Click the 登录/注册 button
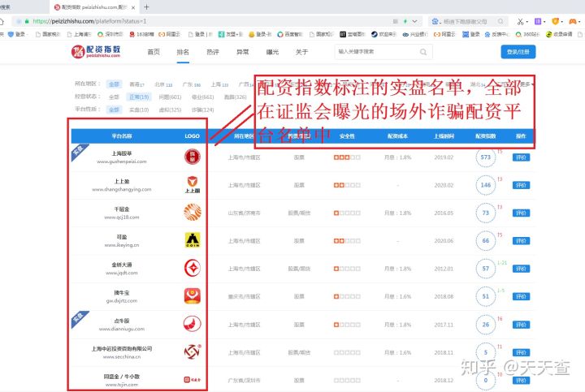Screen dimensions: 585x392 pyautogui.click(x=518, y=52)
